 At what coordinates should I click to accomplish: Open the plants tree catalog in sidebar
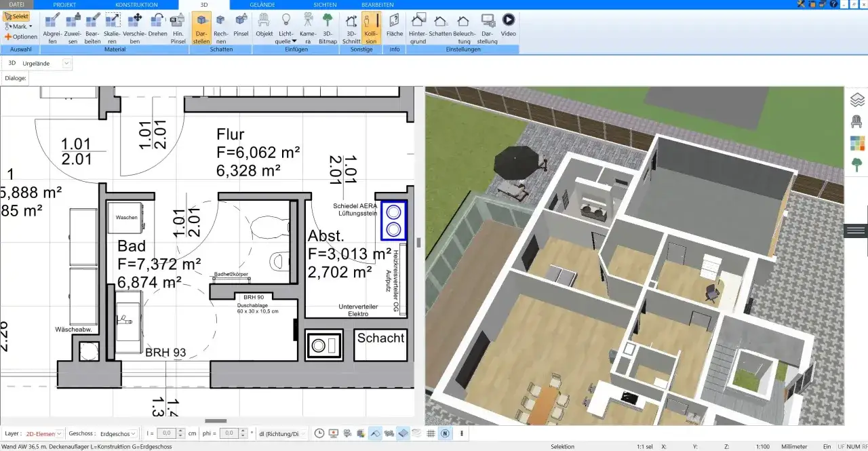pos(858,165)
